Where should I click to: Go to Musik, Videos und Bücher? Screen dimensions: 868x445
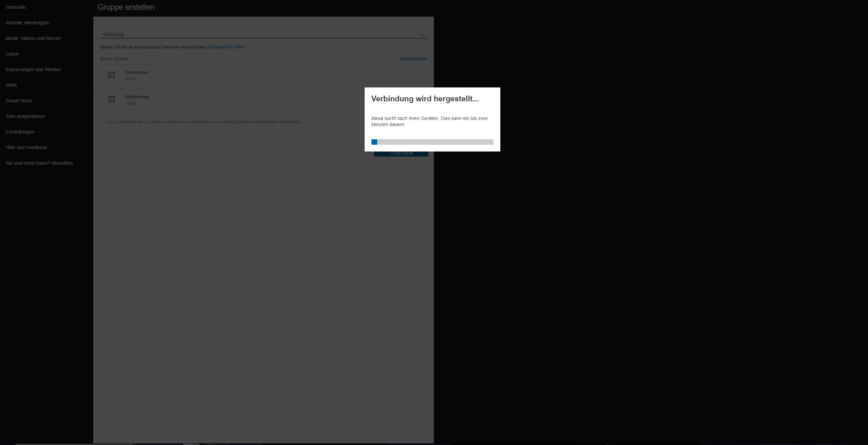pos(33,38)
